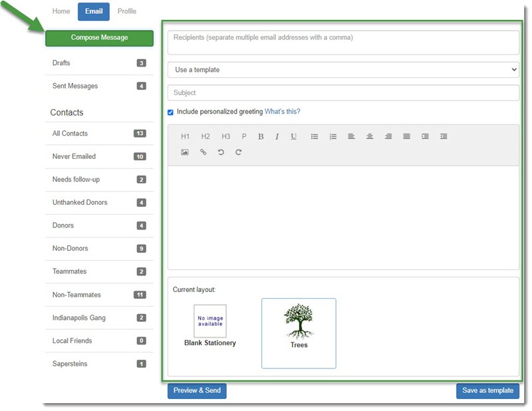Open the What's this? link
This screenshot has width=532, height=411.
[x=282, y=112]
